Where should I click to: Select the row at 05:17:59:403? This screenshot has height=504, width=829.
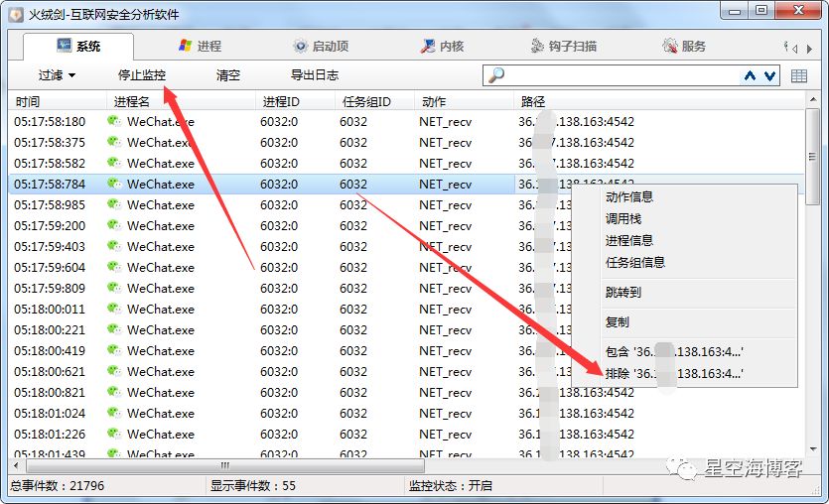(x=406, y=247)
